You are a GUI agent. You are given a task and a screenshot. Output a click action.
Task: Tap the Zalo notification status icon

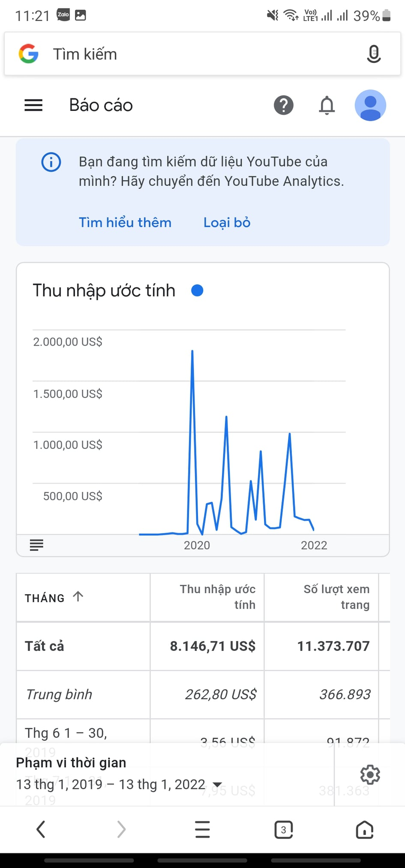coord(63,15)
